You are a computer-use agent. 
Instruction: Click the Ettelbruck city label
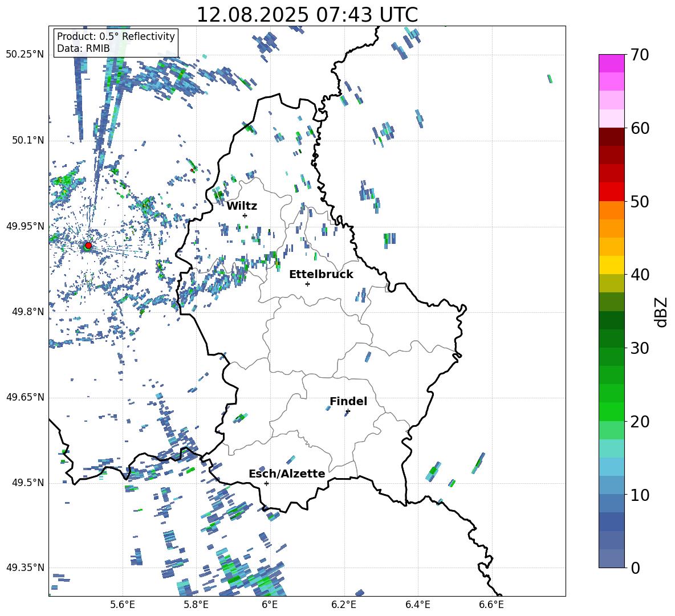click(321, 275)
